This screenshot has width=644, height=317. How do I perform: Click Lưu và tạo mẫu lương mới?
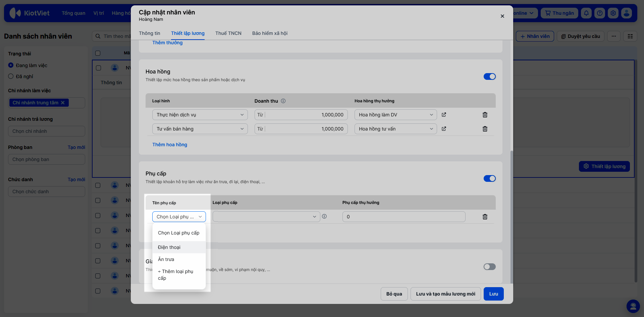pyautogui.click(x=446, y=294)
